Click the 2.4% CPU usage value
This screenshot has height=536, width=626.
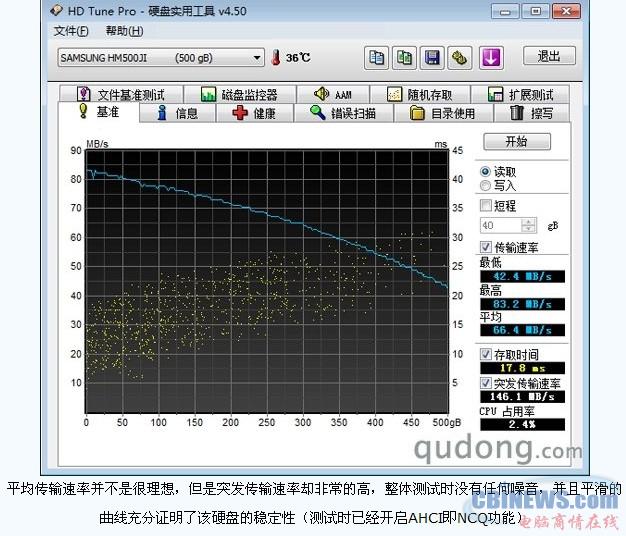click(522, 424)
